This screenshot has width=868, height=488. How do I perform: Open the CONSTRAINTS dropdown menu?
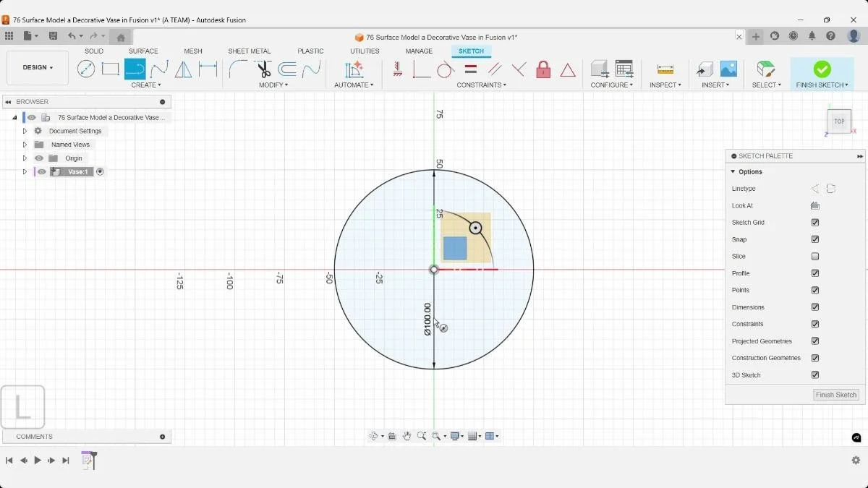482,85
